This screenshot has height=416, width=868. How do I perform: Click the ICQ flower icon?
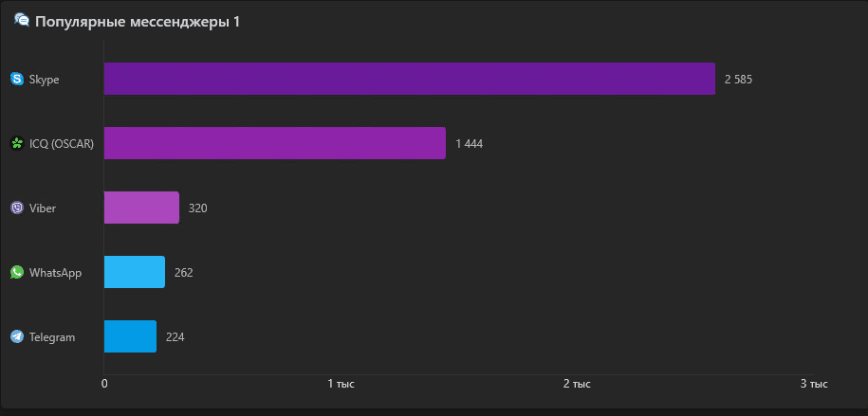(x=17, y=144)
